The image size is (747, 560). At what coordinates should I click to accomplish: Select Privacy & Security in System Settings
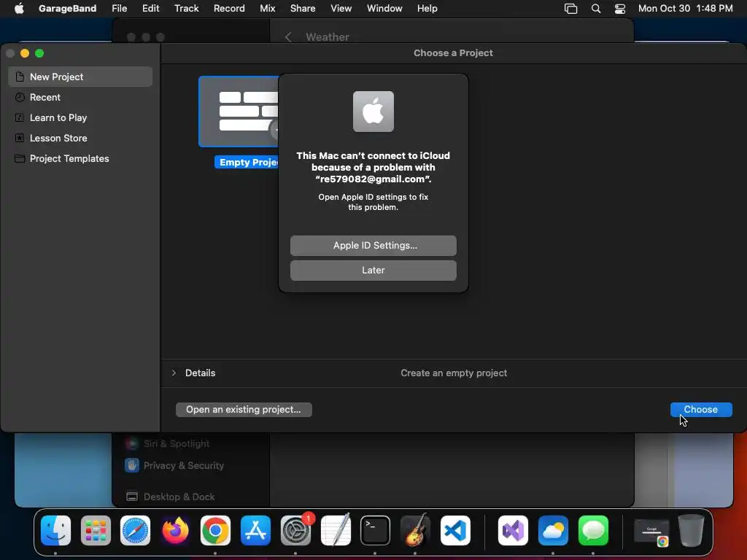pos(175,465)
